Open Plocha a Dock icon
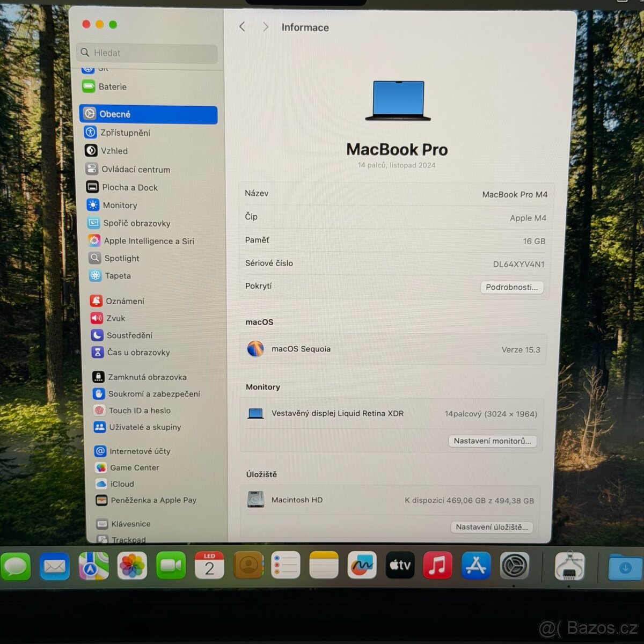This screenshot has width=644, height=644. (92, 187)
